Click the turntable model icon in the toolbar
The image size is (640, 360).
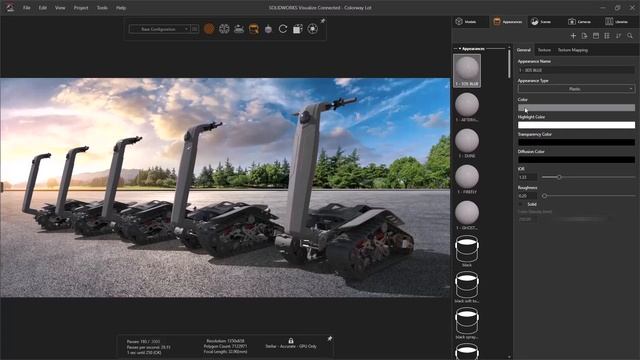click(x=239, y=29)
